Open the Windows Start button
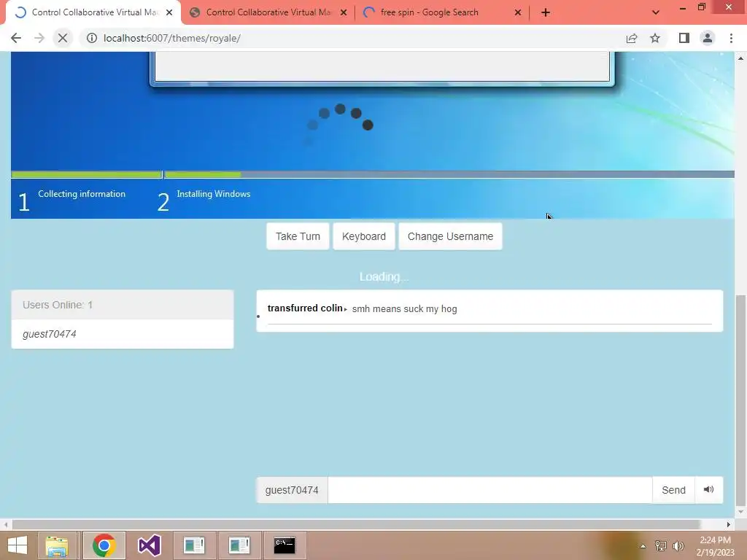The height and width of the screenshot is (560, 747). 18,545
